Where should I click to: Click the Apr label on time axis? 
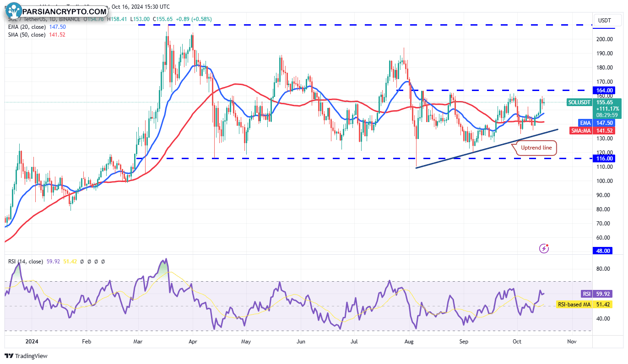(192, 341)
